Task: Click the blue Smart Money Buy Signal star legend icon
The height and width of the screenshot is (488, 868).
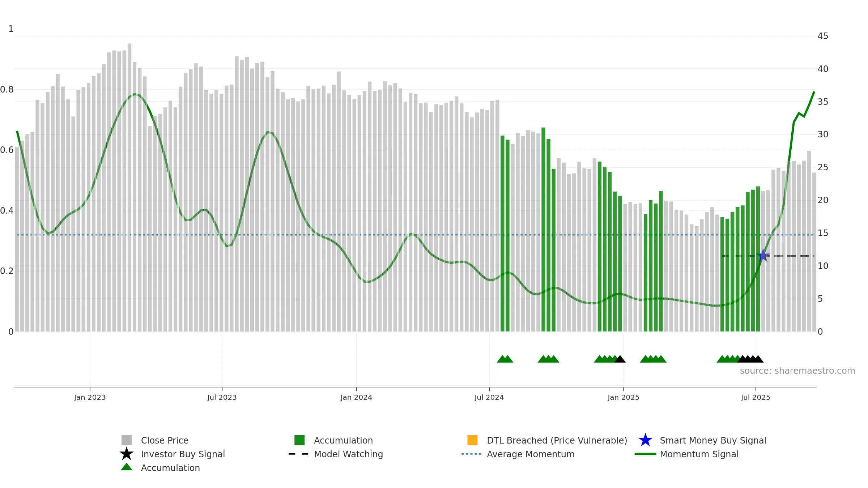Action: 645,440
